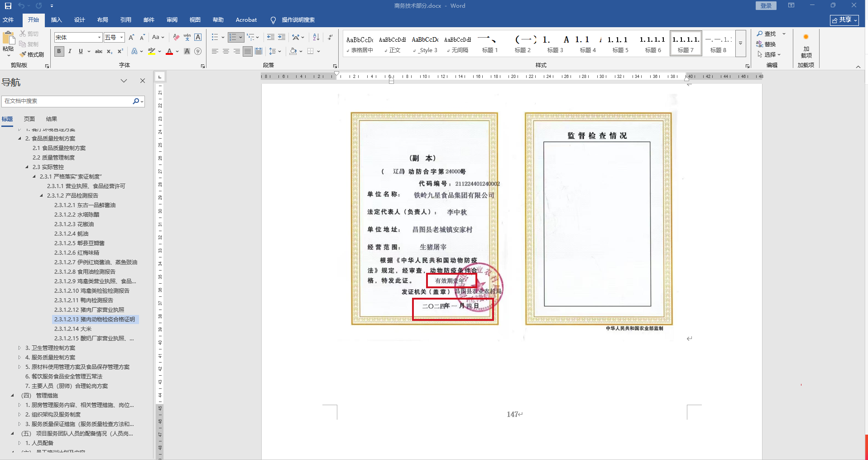The width and height of the screenshot is (868, 460).
Task: Go to heading 2.2 质量管理制度
Action: [x=53, y=158]
